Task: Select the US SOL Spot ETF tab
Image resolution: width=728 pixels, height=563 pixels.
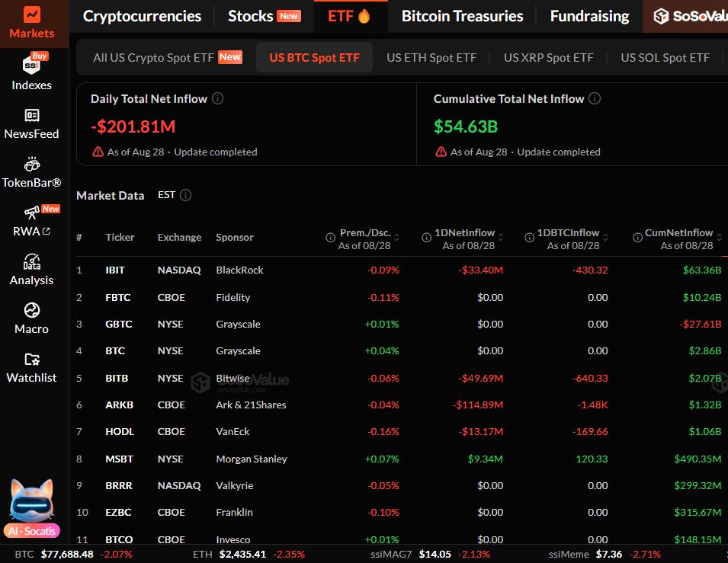Action: click(x=665, y=58)
